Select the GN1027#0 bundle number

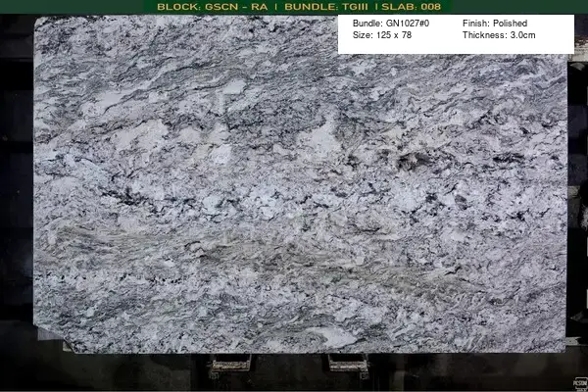click(408, 23)
